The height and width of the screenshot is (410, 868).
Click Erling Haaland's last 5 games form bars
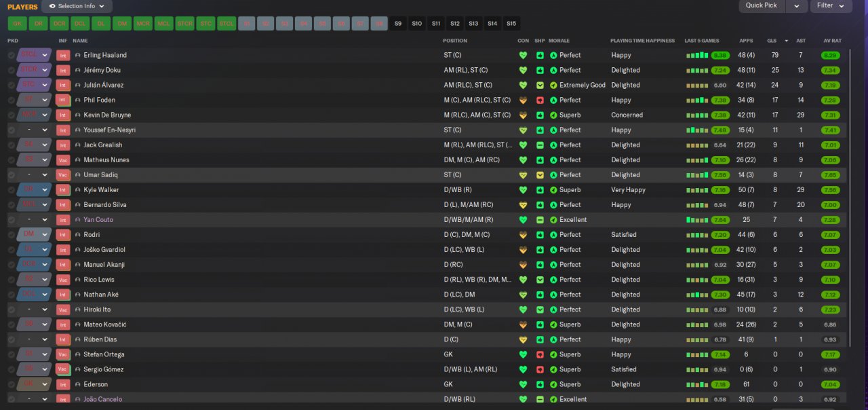[697, 55]
